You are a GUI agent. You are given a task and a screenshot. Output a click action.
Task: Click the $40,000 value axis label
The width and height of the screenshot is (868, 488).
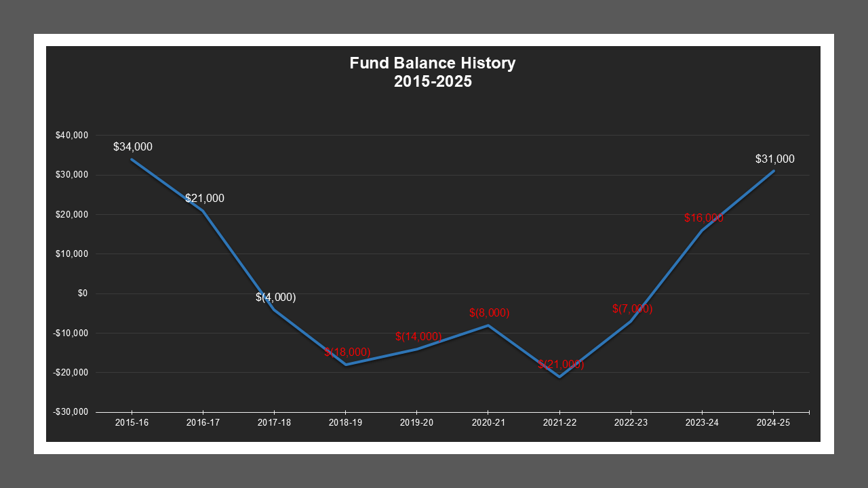pos(71,135)
